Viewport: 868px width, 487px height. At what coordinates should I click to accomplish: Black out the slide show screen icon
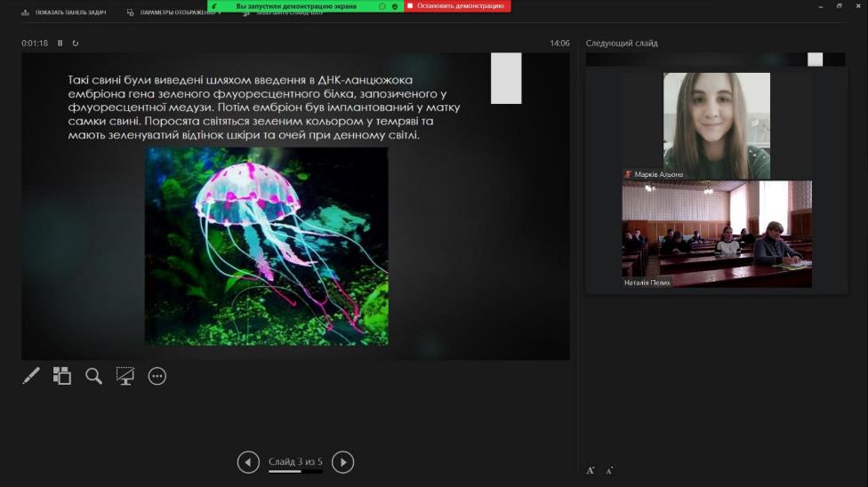(125, 376)
